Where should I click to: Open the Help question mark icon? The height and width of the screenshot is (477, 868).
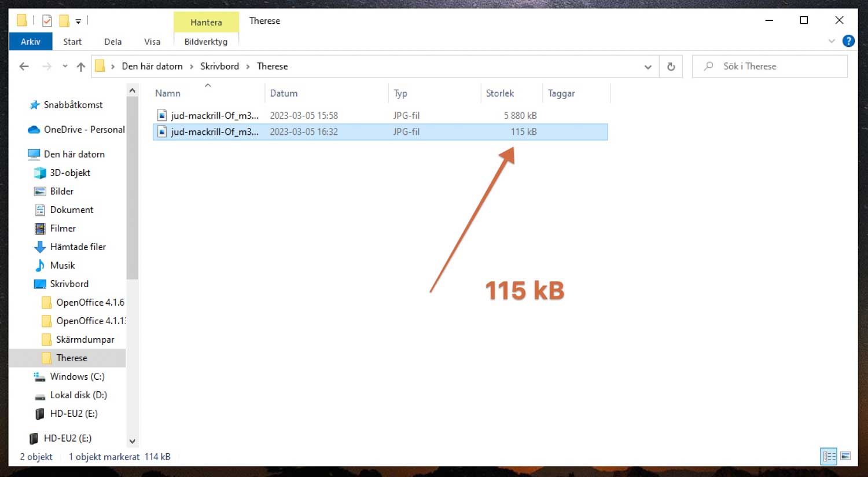click(848, 41)
